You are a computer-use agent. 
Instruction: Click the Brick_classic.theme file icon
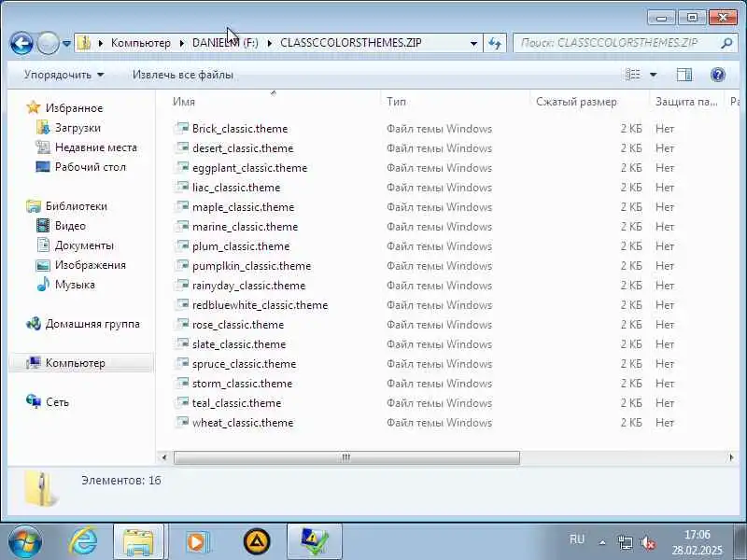[x=182, y=128]
